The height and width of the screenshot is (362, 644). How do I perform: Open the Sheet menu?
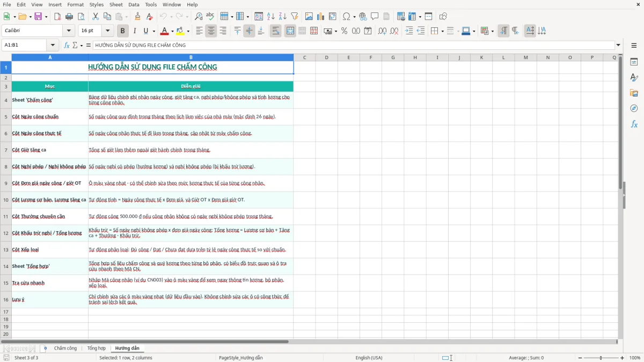[x=116, y=4]
